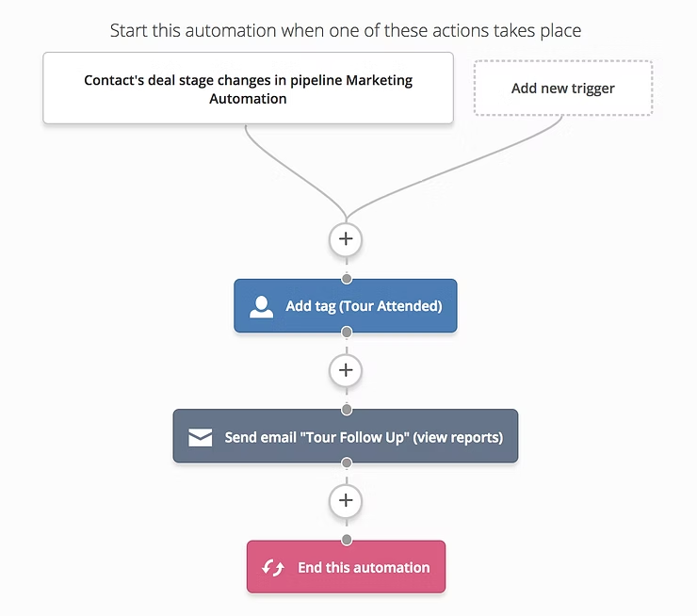The height and width of the screenshot is (616, 697).
Task: Select the Add tag (Tour Attended) action
Action: pos(346,306)
